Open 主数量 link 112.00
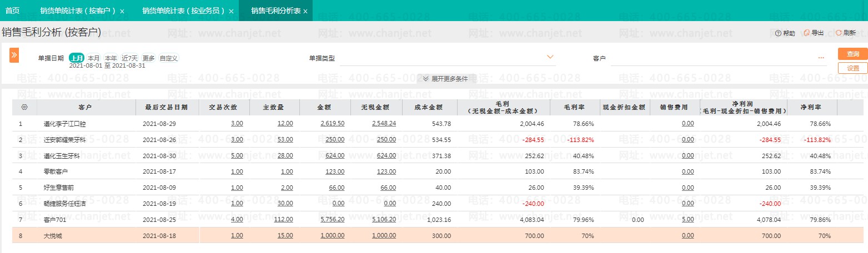This screenshot has width=868, height=253. [x=283, y=220]
